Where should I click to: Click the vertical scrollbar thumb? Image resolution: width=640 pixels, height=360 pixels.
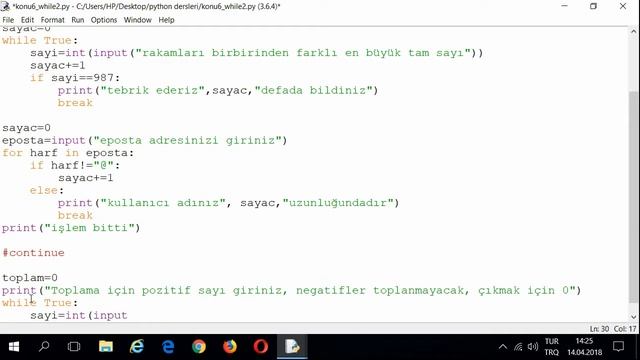[633, 197]
